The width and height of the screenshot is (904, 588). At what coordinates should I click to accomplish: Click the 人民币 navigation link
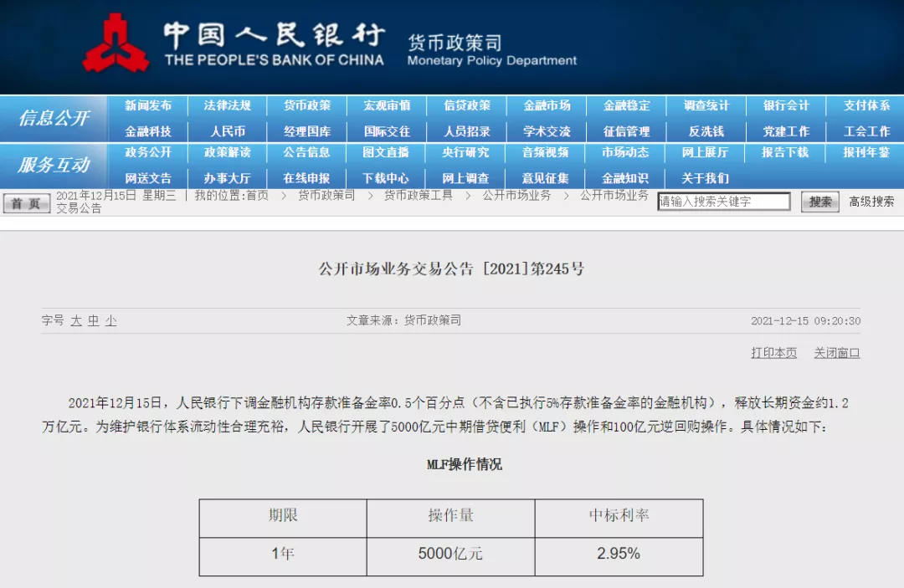pyautogui.click(x=228, y=132)
